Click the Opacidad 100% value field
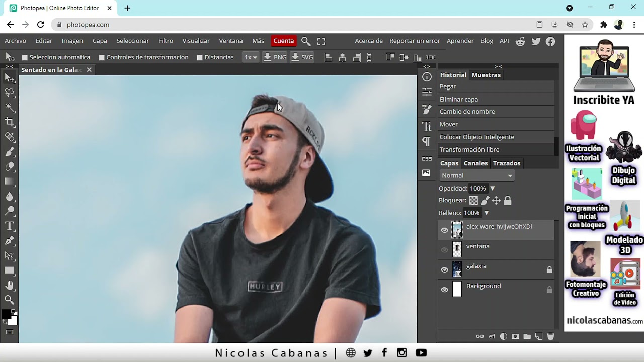Screen dimensions: 644x362 tap(478, 189)
